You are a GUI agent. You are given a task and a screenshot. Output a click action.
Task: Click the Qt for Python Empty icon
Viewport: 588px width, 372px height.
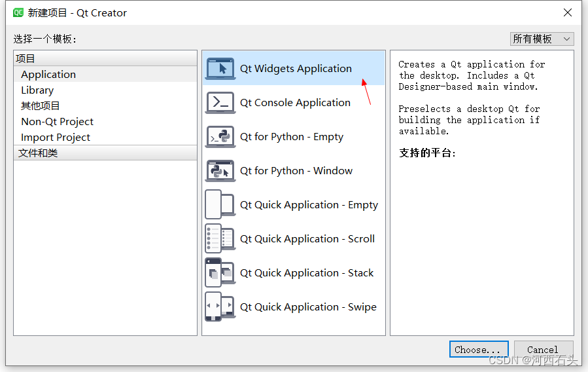220,137
